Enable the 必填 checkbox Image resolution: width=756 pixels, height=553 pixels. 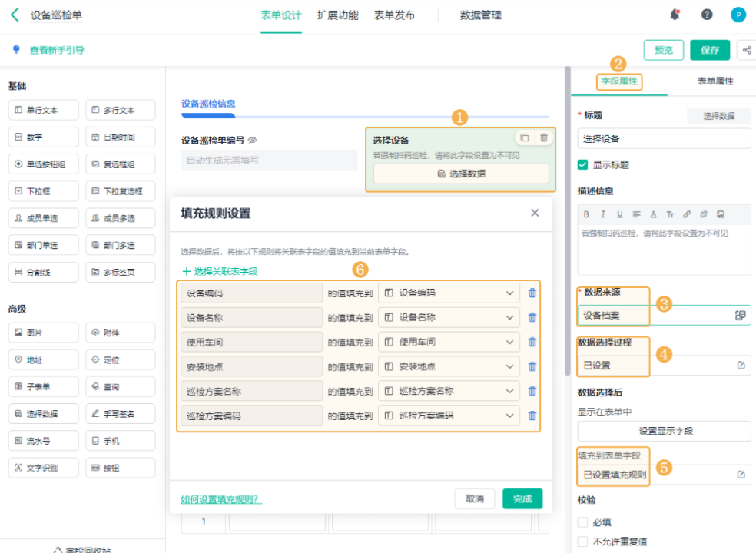point(583,522)
